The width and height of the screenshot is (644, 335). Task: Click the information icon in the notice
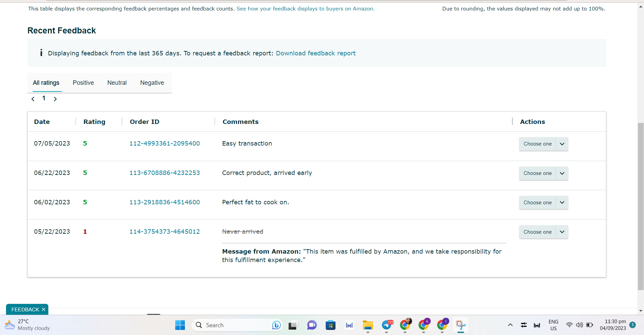coord(41,53)
